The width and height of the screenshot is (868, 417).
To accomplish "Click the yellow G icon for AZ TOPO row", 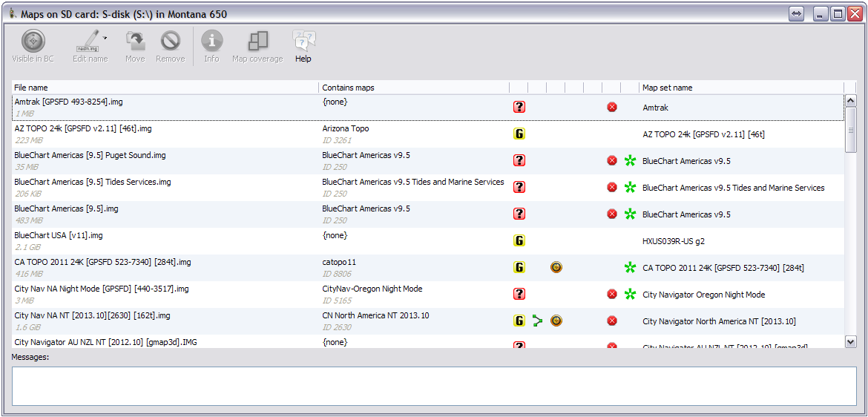I will pos(519,134).
